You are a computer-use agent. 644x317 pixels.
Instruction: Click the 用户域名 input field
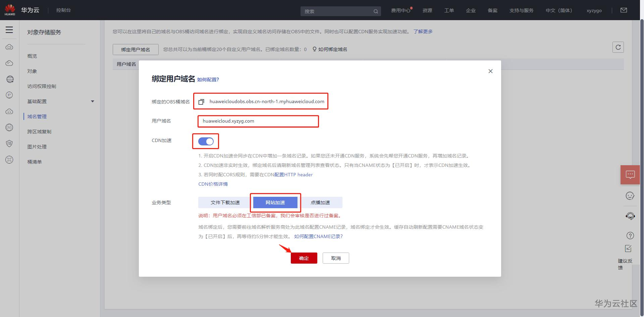point(258,121)
